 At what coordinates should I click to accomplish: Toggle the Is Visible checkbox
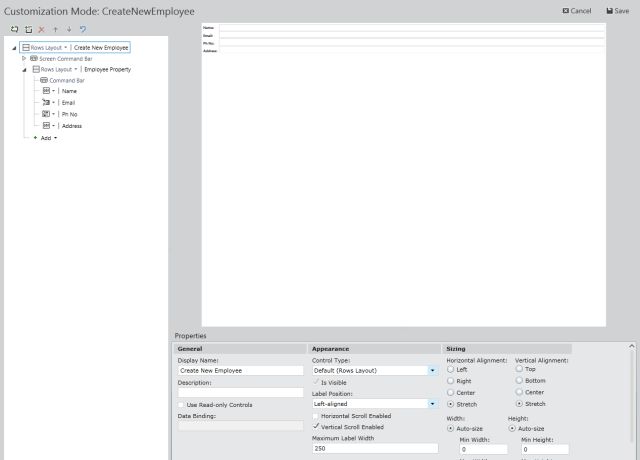coord(316,382)
